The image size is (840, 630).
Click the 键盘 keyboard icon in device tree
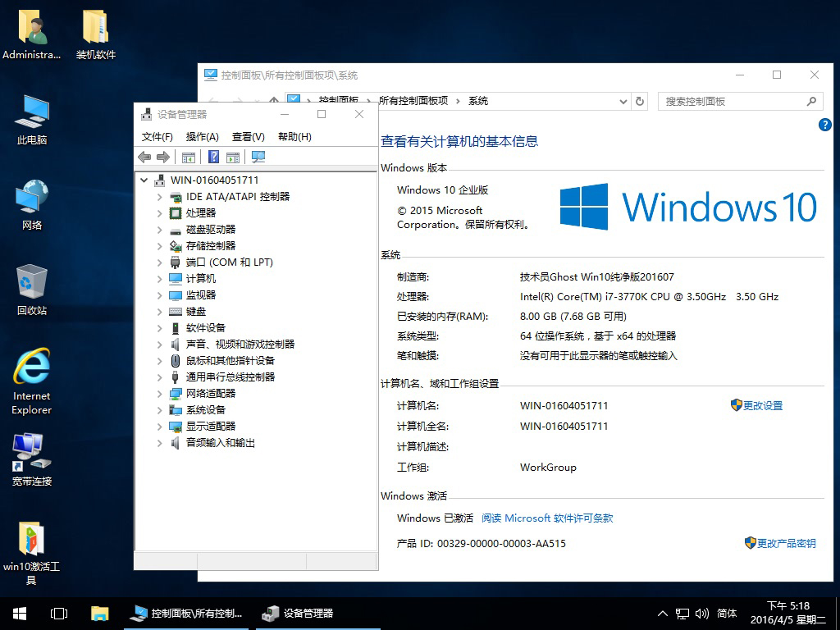(176, 312)
